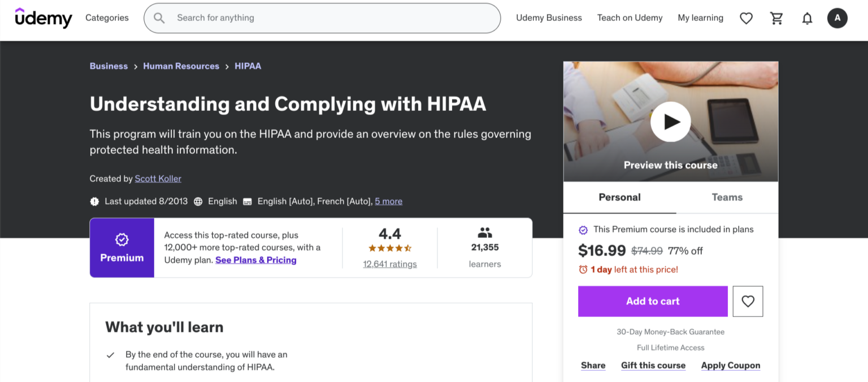Screen dimensions: 868x382
Task: Click the 4.4 star rating display
Action: [389, 240]
